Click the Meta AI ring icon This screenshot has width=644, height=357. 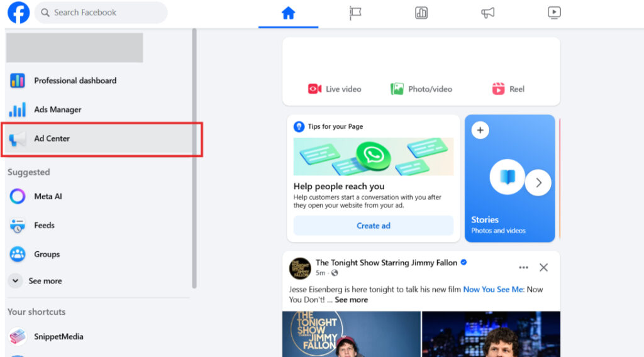[17, 196]
